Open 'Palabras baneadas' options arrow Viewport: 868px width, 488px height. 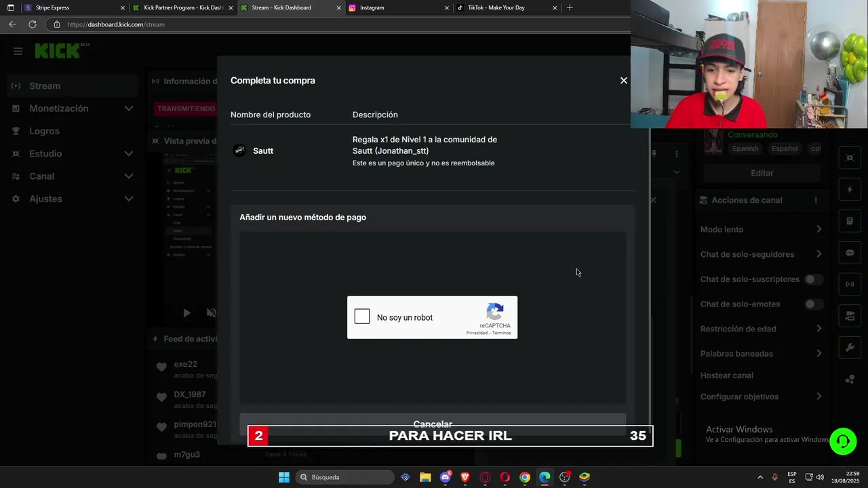pyautogui.click(x=818, y=353)
